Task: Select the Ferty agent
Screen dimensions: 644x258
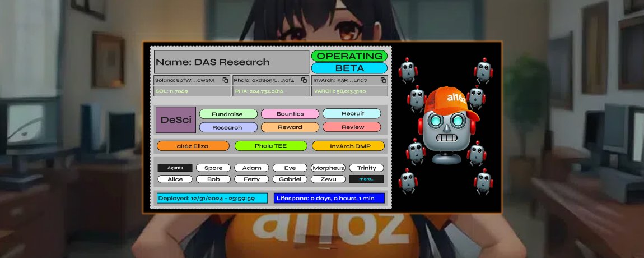Action: (x=251, y=179)
